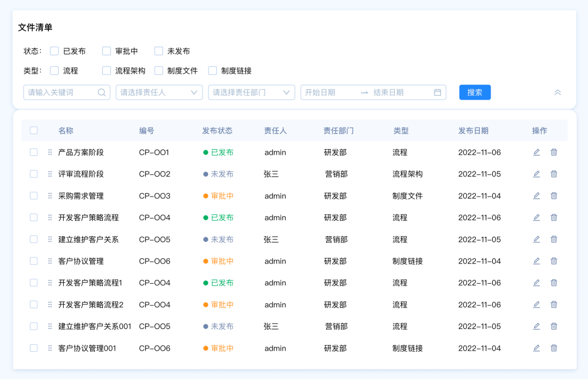This screenshot has width=588, height=379.
Task: Expand the 请选择责任部门 dropdown
Action: point(252,93)
